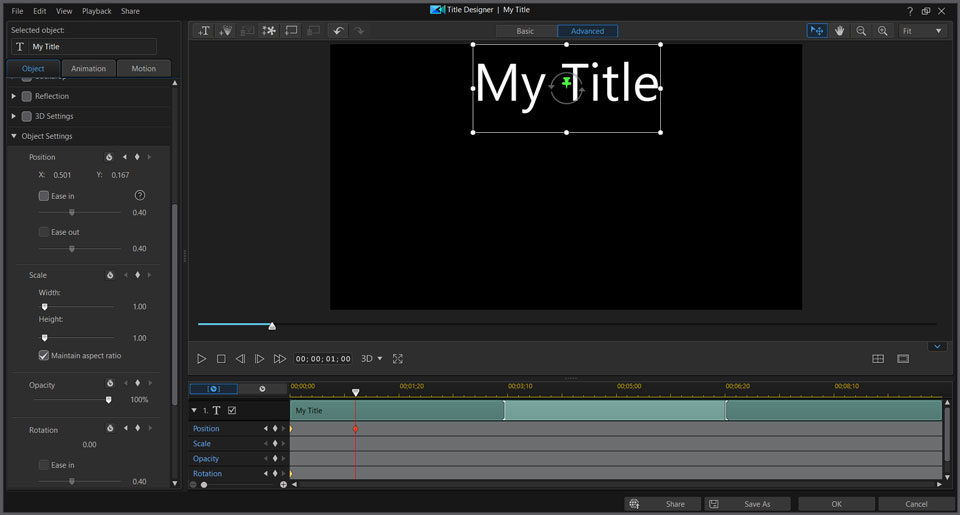Toggle full screen preview icon
Screen dimensions: 960x515
tap(397, 359)
